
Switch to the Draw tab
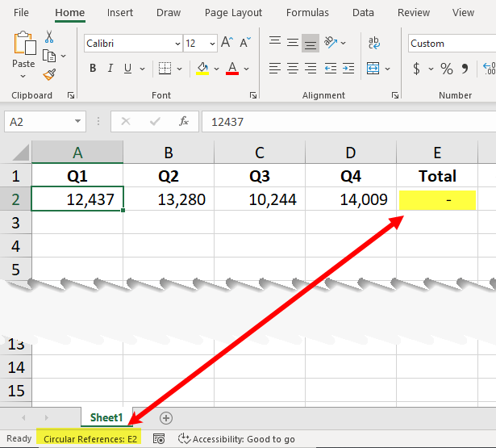tap(169, 13)
